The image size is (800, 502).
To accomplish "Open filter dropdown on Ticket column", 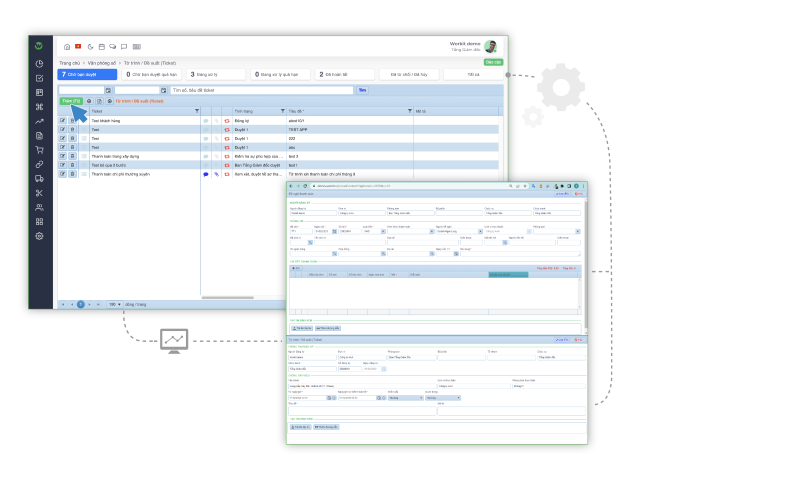I will click(x=196, y=111).
